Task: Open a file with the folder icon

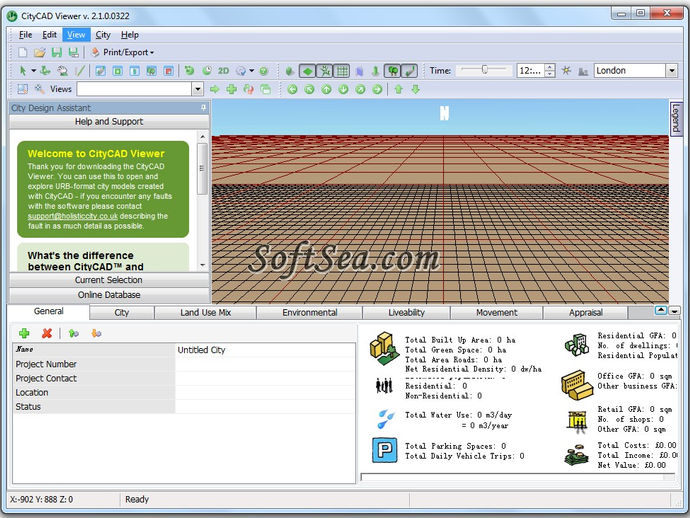Action: pos(40,52)
